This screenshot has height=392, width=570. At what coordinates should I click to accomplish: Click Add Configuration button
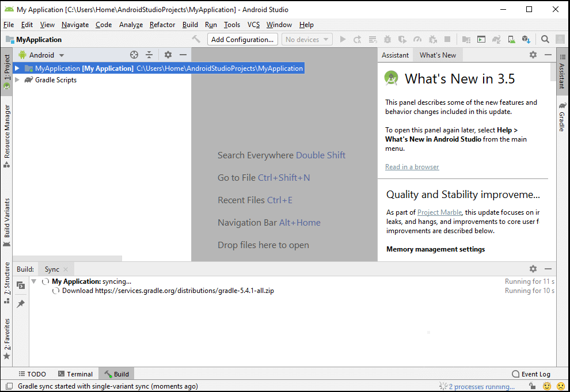pyautogui.click(x=242, y=39)
